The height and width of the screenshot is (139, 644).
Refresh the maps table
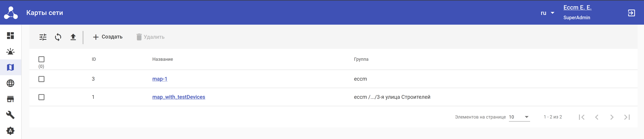point(58,37)
